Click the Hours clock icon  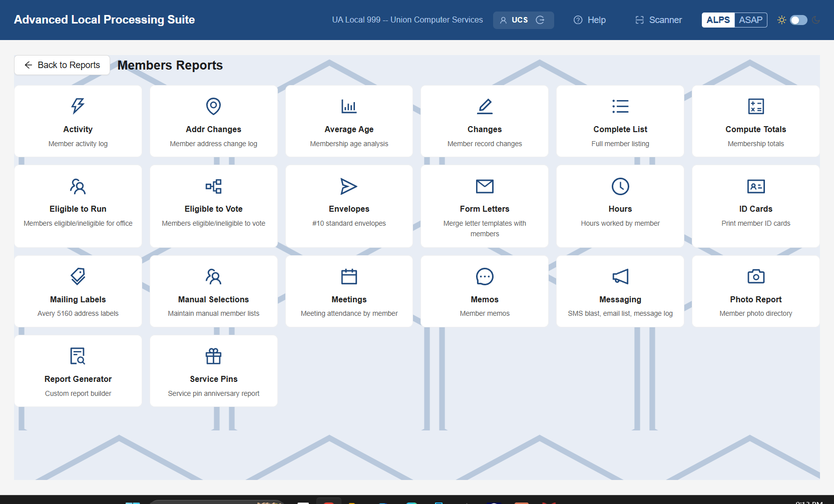620,186
